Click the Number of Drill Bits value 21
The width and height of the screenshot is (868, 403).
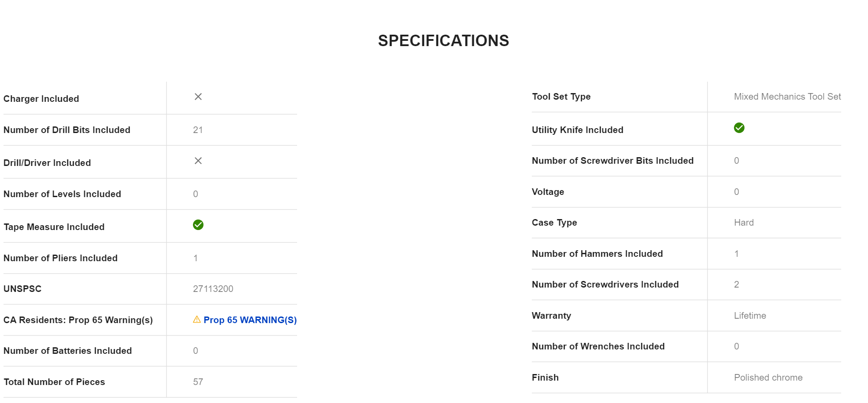coord(198,130)
